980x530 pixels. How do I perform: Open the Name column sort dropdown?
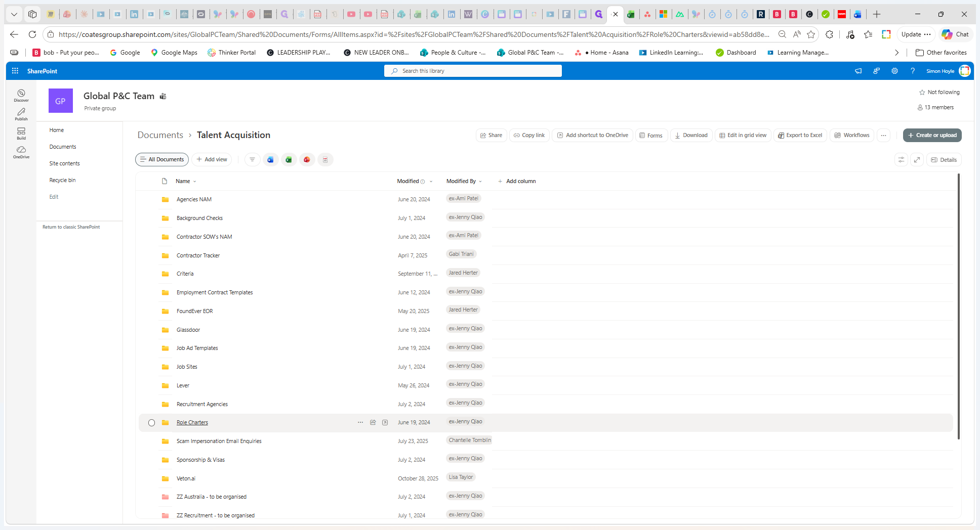click(186, 181)
